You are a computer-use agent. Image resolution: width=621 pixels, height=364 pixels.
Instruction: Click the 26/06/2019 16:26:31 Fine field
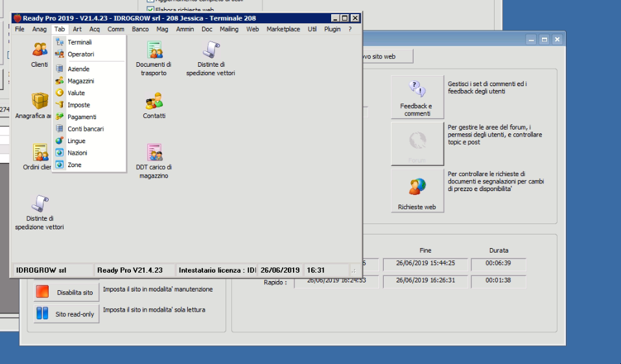click(x=425, y=280)
